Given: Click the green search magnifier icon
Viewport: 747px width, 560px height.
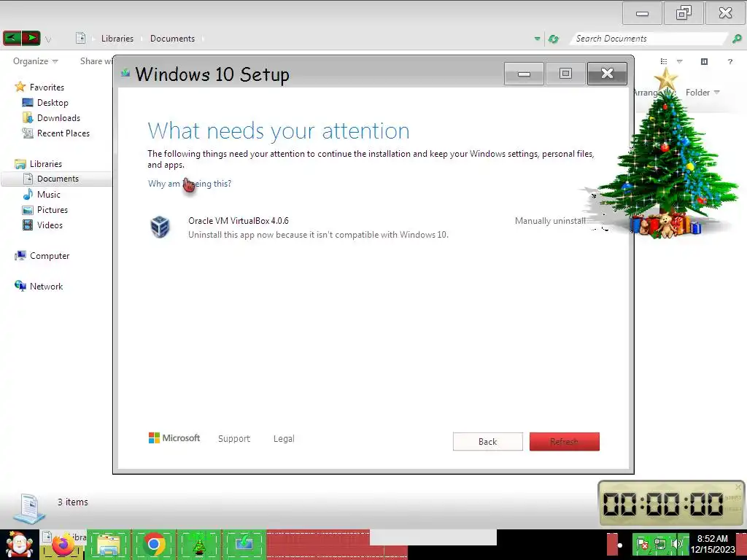Looking at the screenshot, I should tap(737, 39).
